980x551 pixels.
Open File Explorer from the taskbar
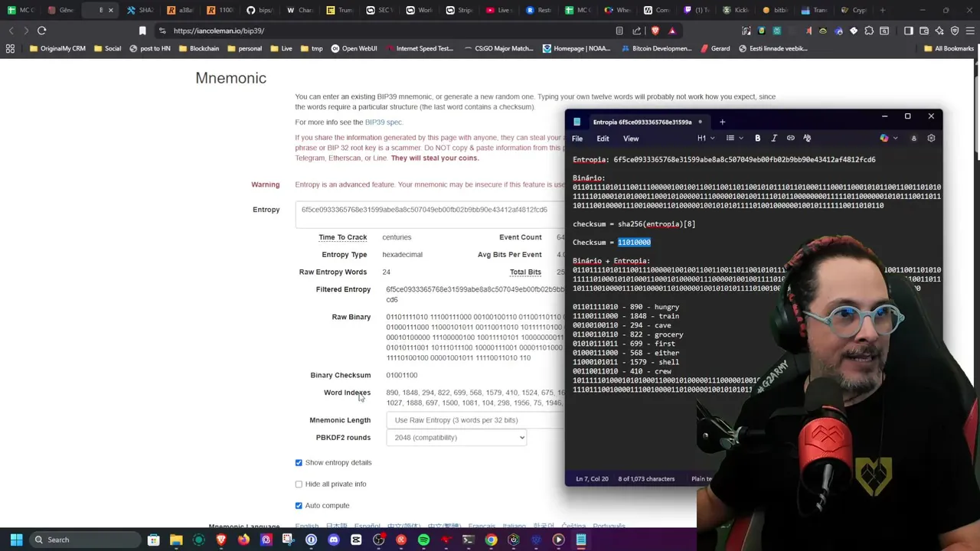176,540
